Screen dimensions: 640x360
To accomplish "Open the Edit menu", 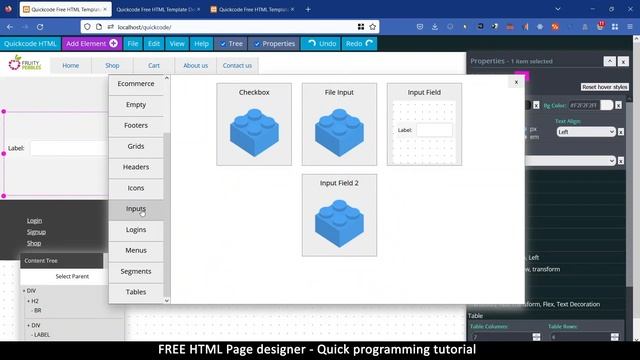I will tap(154, 44).
